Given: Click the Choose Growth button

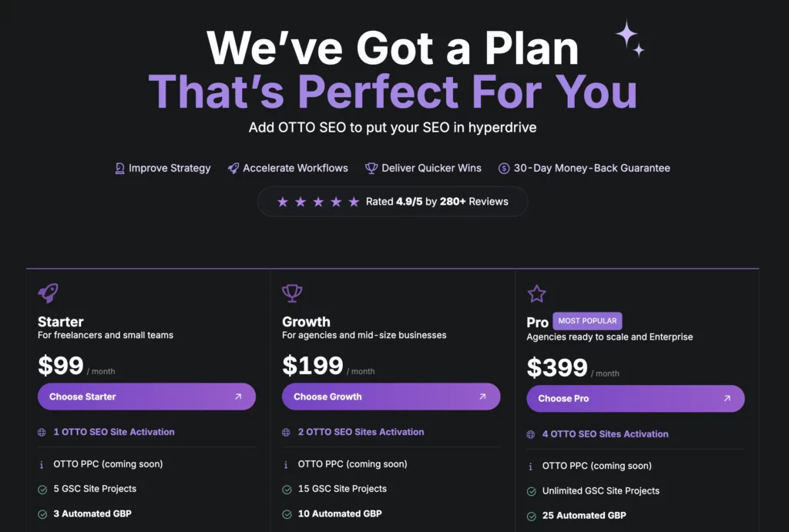Looking at the screenshot, I should tap(391, 396).
